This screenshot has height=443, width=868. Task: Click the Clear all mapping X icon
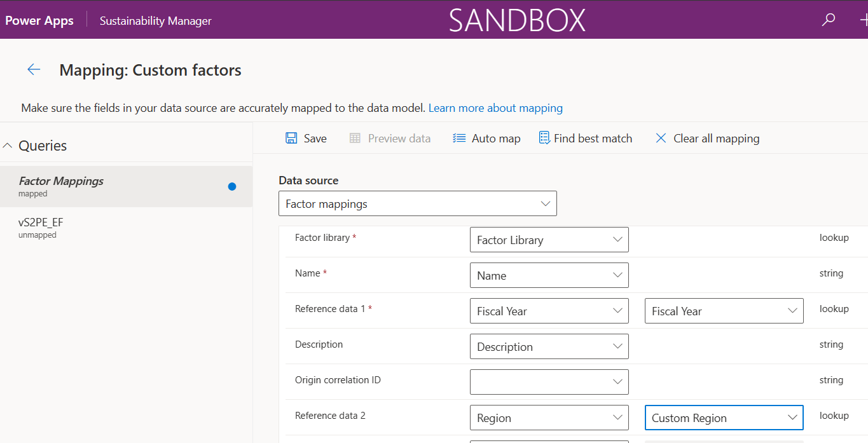click(x=661, y=138)
